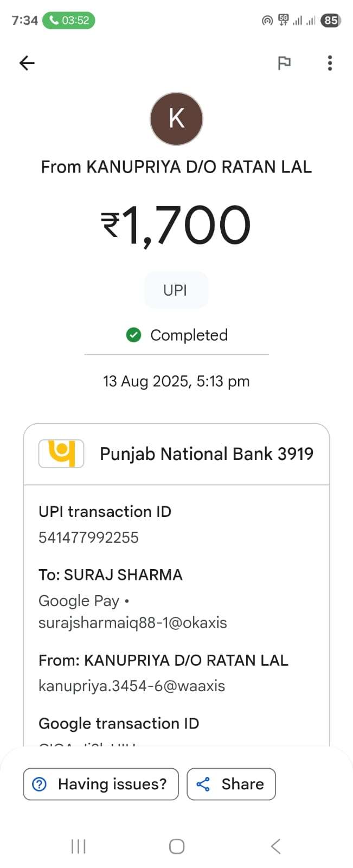Tap the green Completed checkmark icon
The image size is (353, 868).
coord(133,335)
